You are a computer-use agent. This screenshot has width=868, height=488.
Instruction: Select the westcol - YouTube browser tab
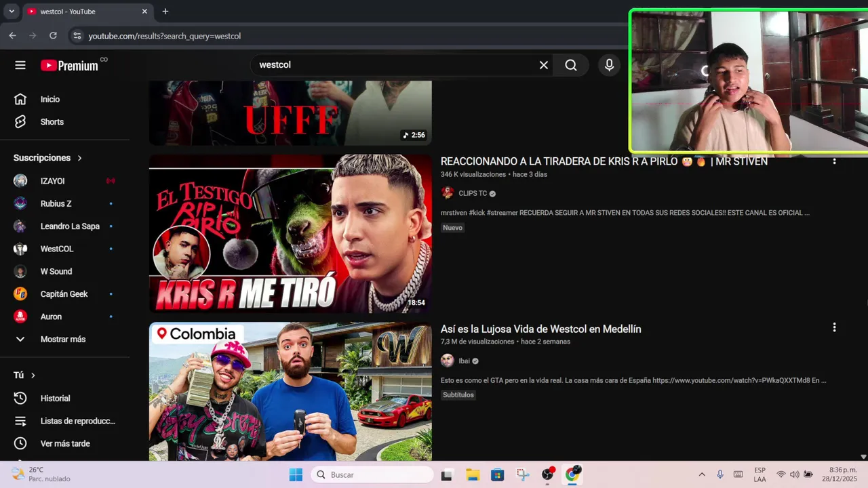[88, 12]
